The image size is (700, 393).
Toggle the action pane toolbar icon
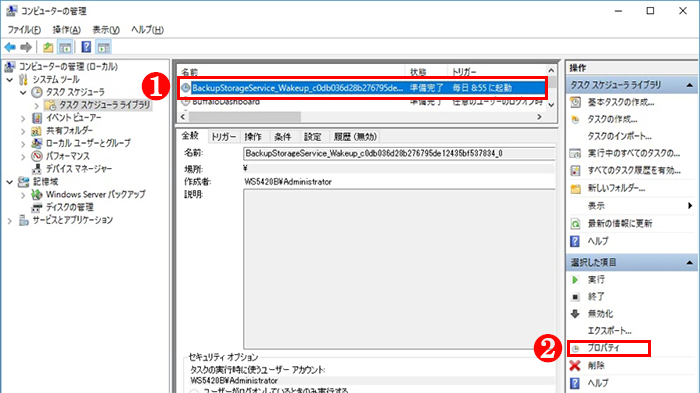tap(104, 47)
